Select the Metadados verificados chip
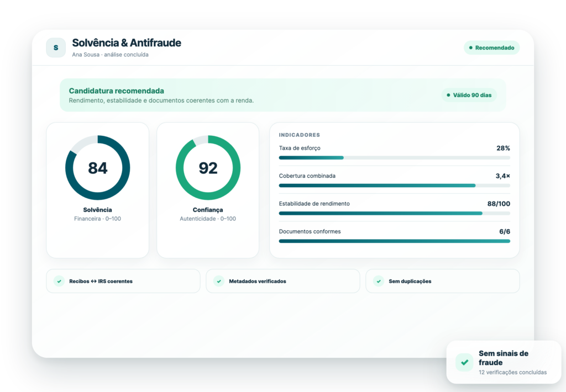This screenshot has width=566, height=392. [x=282, y=281]
